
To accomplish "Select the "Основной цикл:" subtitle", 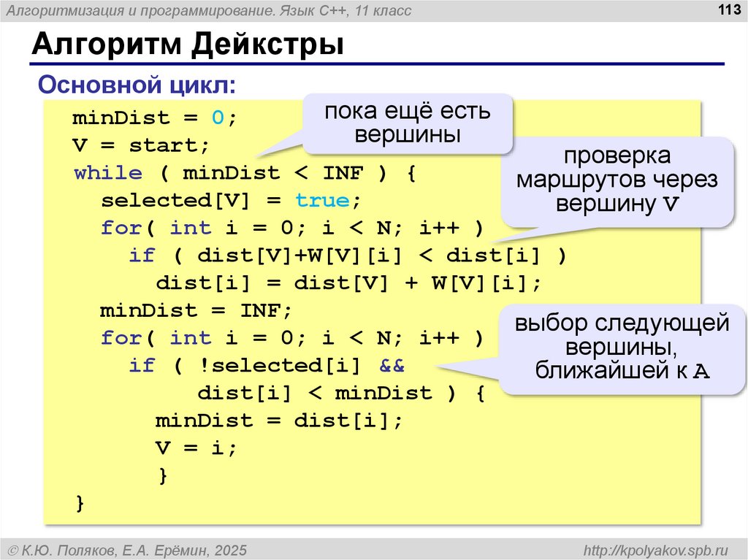I will tap(137, 85).
